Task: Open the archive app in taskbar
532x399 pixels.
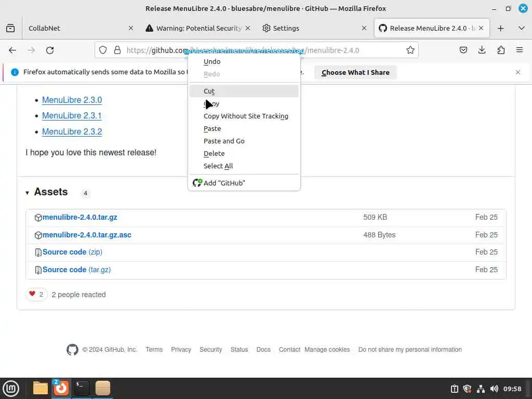Action: tap(102, 388)
